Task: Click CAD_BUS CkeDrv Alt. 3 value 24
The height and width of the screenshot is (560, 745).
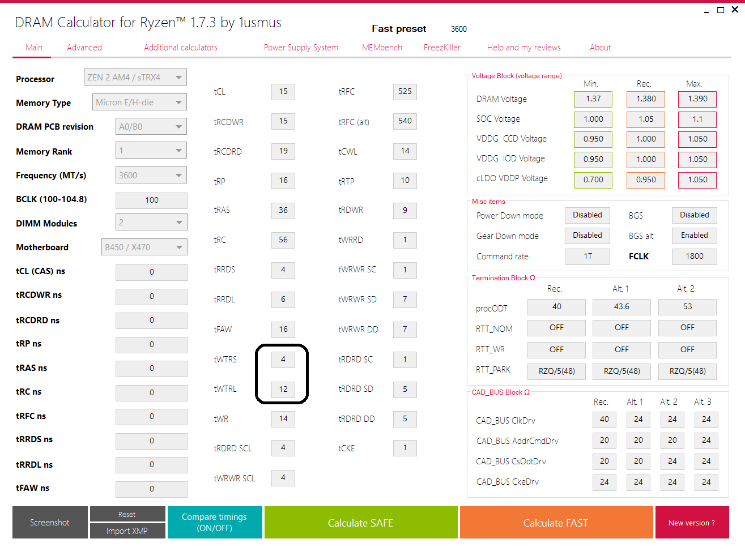Action: (706, 482)
